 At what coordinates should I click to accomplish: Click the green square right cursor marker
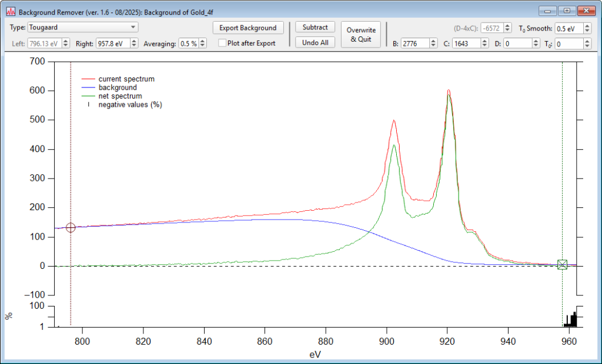point(562,265)
